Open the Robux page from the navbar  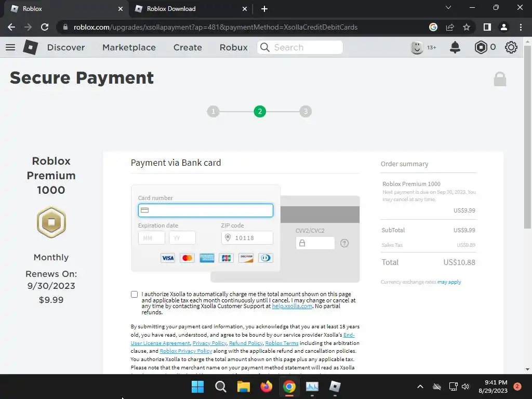[x=233, y=47]
